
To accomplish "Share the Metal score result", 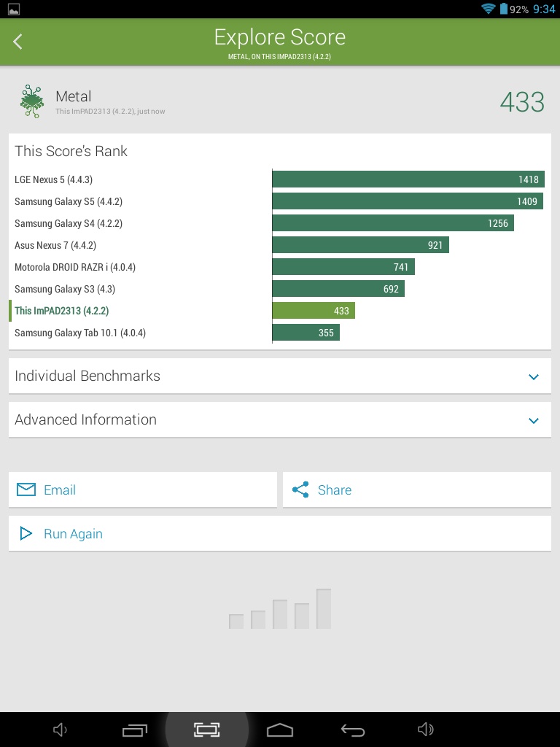I will coord(416,490).
